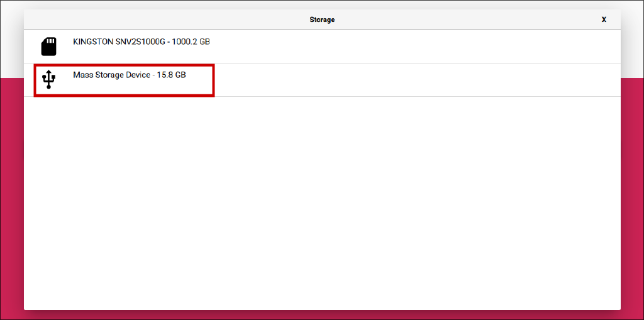Click the word KINGSTON in first row
This screenshot has height=320, width=644.
92,41
